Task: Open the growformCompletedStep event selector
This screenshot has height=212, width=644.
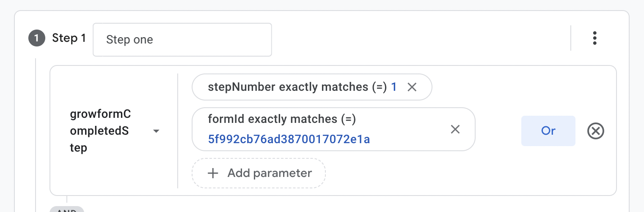Action: pos(114,131)
